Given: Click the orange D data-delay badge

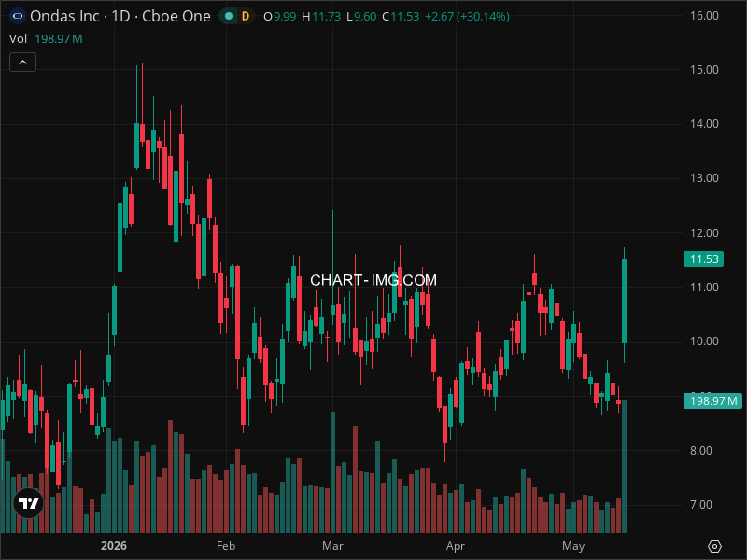Looking at the screenshot, I should 246,16.
